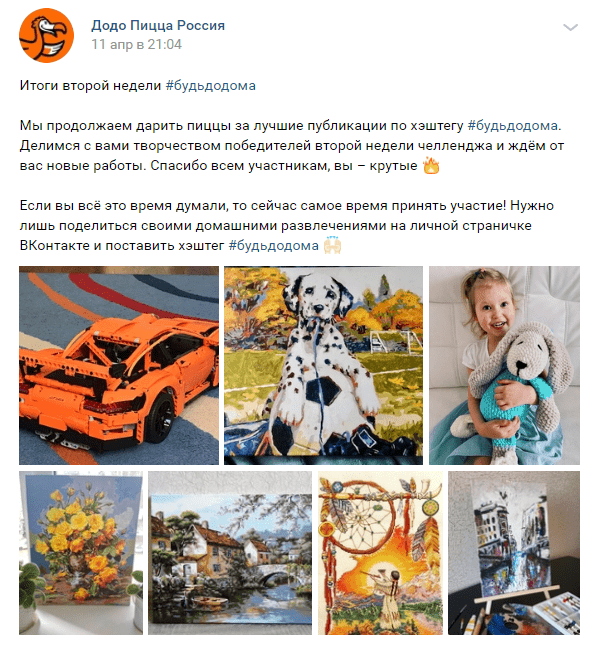Image resolution: width=598 pixels, height=646 pixels.
Task: Click #будьдодома hashtag in the last paragraph
Action: tap(274, 246)
